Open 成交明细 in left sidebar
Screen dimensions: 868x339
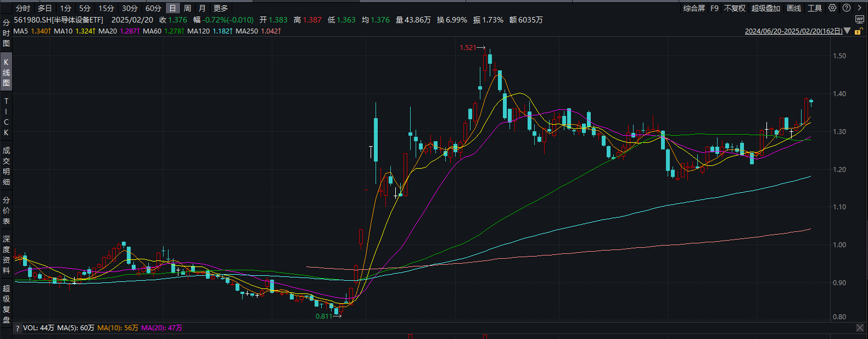coord(6,166)
